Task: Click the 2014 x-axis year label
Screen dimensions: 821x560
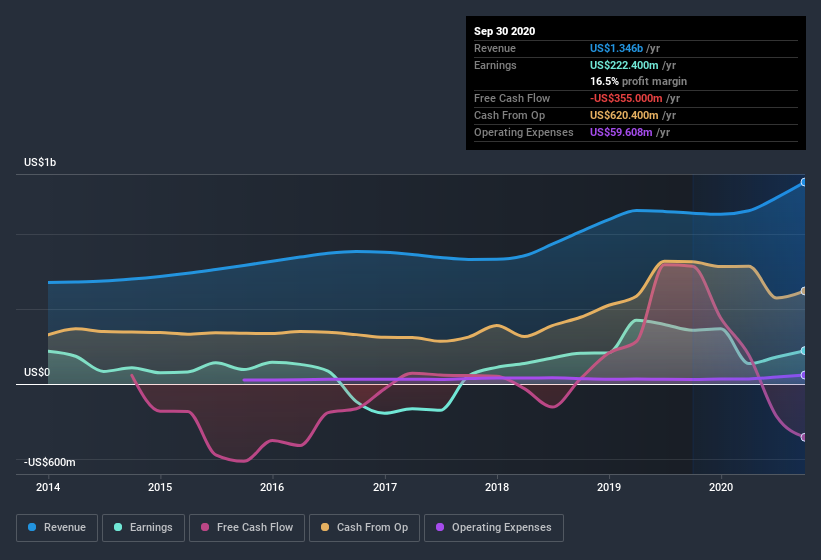Action: click(x=49, y=488)
